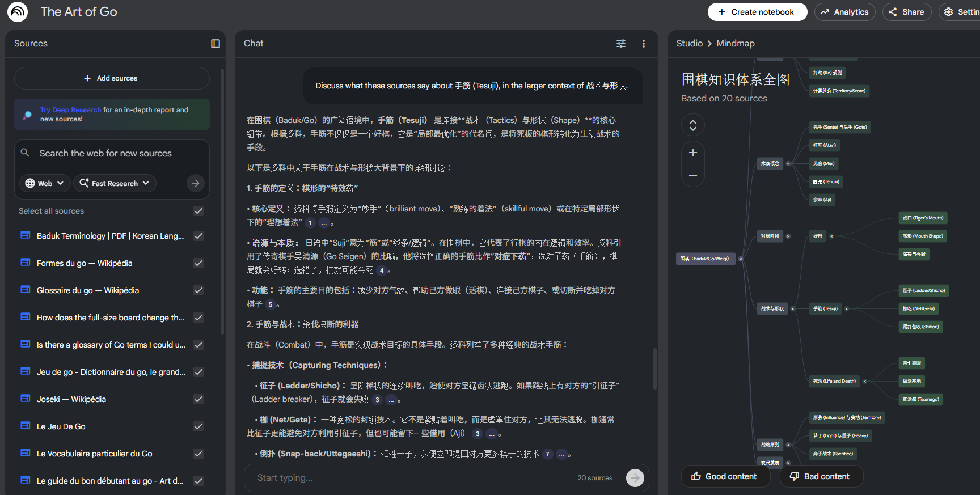Click source icon beside Formes du go
Image resolution: width=980 pixels, height=495 pixels.
[26, 263]
